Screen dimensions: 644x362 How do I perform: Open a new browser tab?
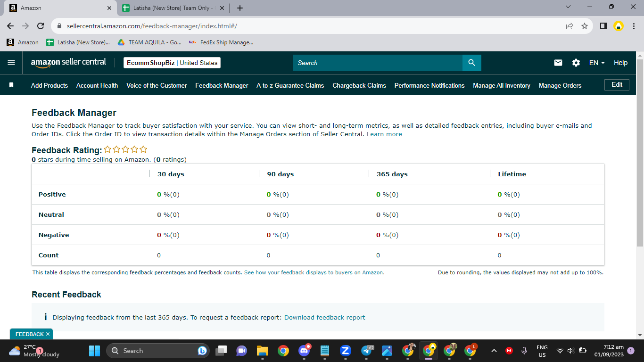pos(240,8)
